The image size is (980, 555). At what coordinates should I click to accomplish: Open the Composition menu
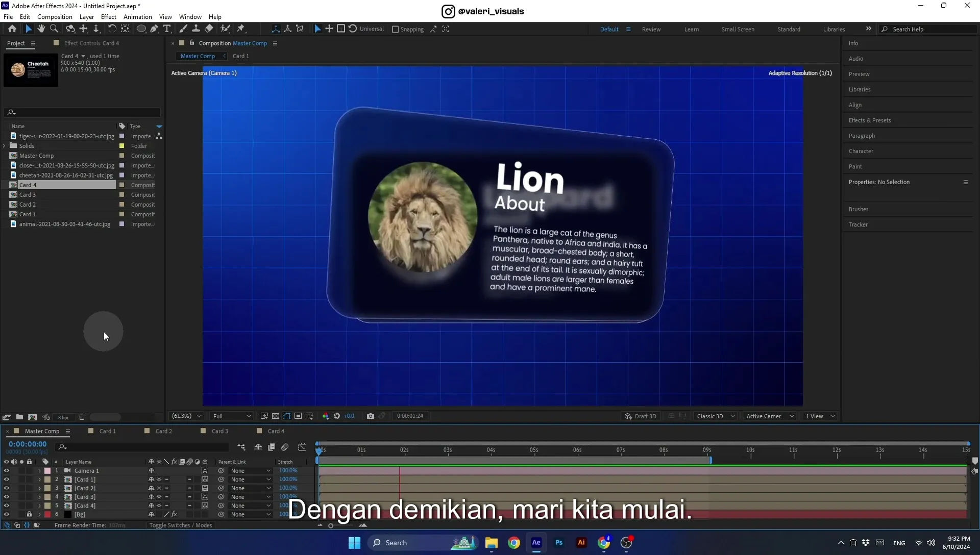click(x=55, y=17)
